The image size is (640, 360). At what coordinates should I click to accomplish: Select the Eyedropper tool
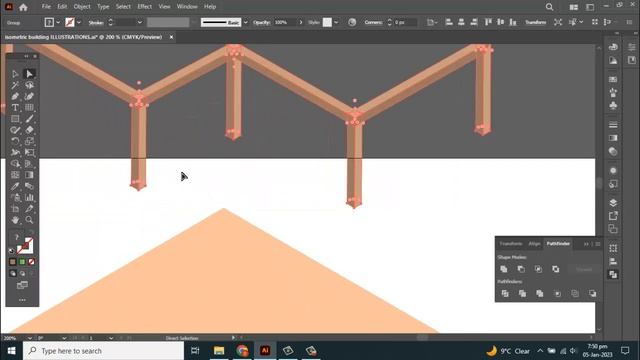click(15, 186)
